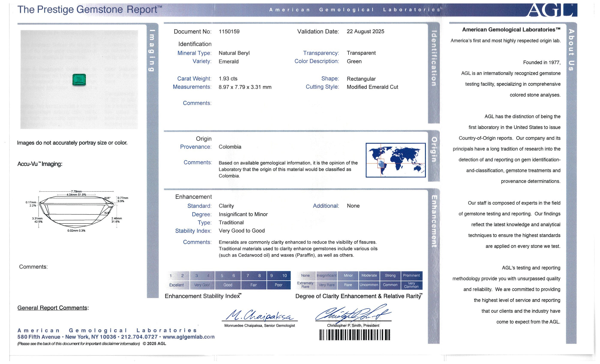600x364 pixels.
Task: Click the document number 1150159
Action: (x=229, y=32)
